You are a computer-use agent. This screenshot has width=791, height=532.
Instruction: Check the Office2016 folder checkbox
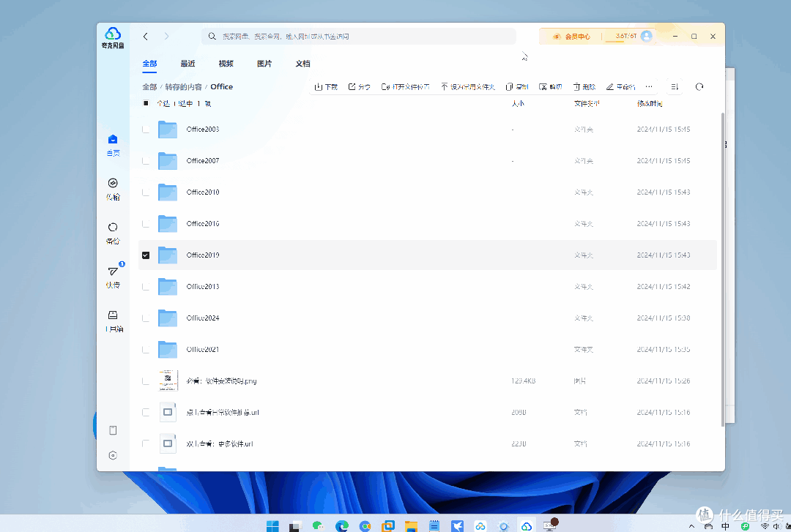[x=146, y=224]
